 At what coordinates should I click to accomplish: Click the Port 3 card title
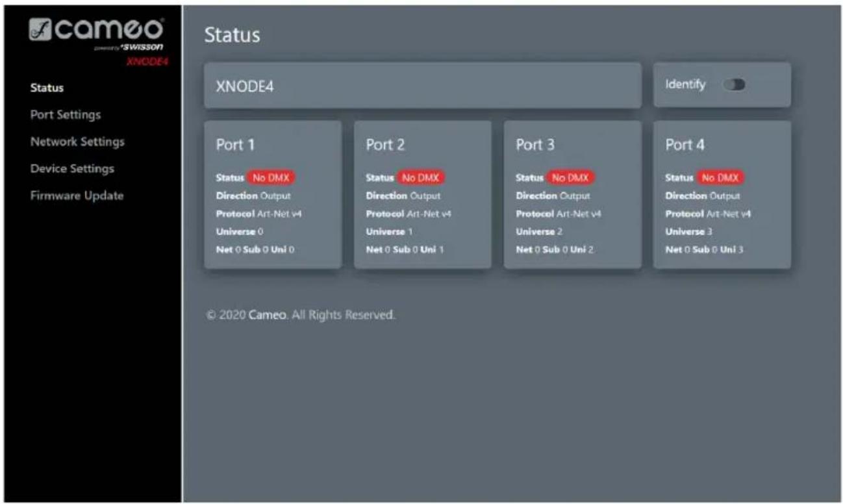(535, 145)
